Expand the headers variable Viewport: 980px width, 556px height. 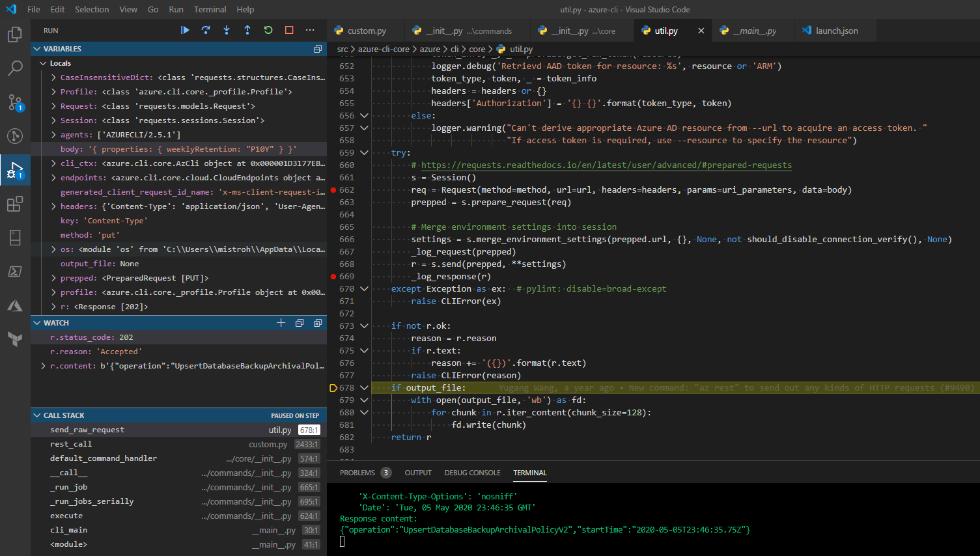coord(53,206)
